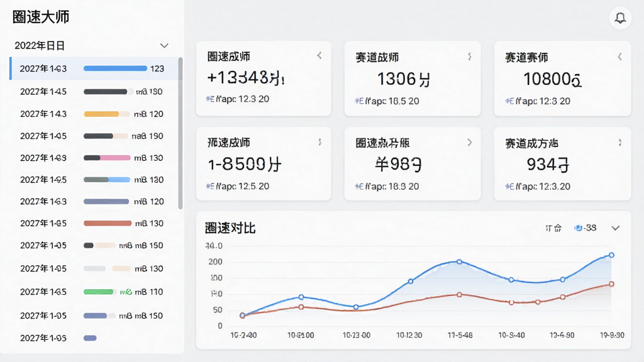Click the 200 label on the chart's vertical axis
The image size is (644, 362).
(215, 262)
